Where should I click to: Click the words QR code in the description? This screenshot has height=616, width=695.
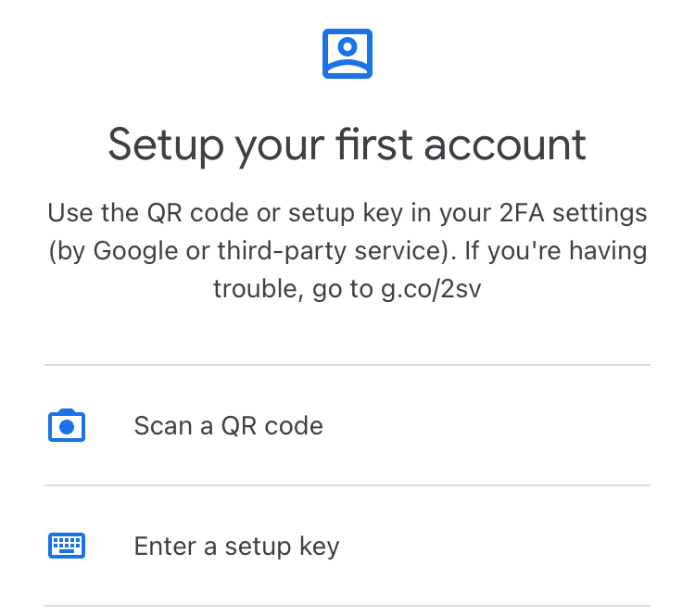(x=197, y=213)
